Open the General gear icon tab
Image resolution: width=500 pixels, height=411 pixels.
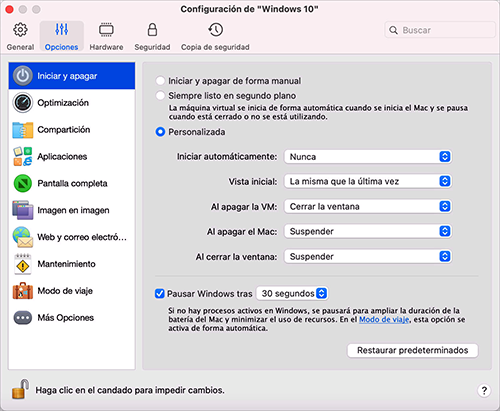pos(20,30)
